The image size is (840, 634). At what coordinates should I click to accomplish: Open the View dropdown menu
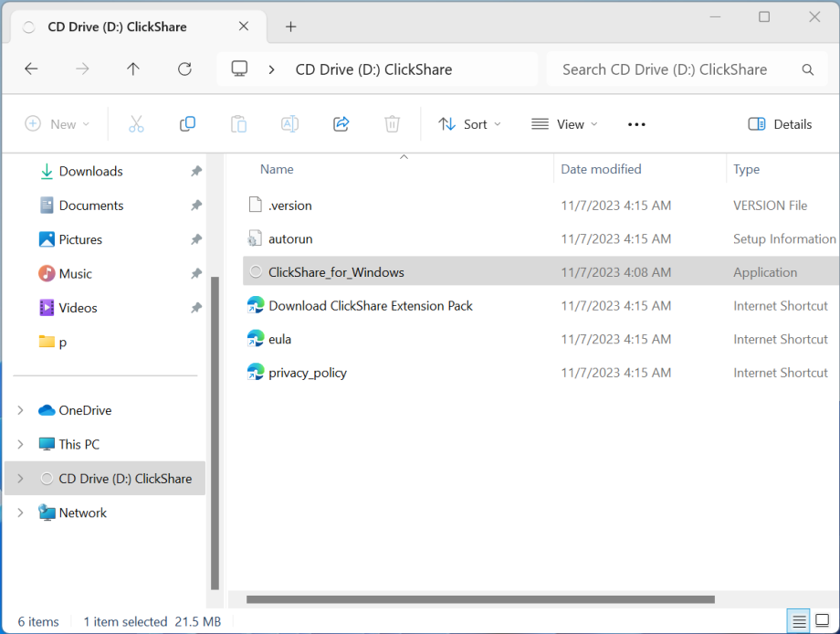tap(564, 124)
